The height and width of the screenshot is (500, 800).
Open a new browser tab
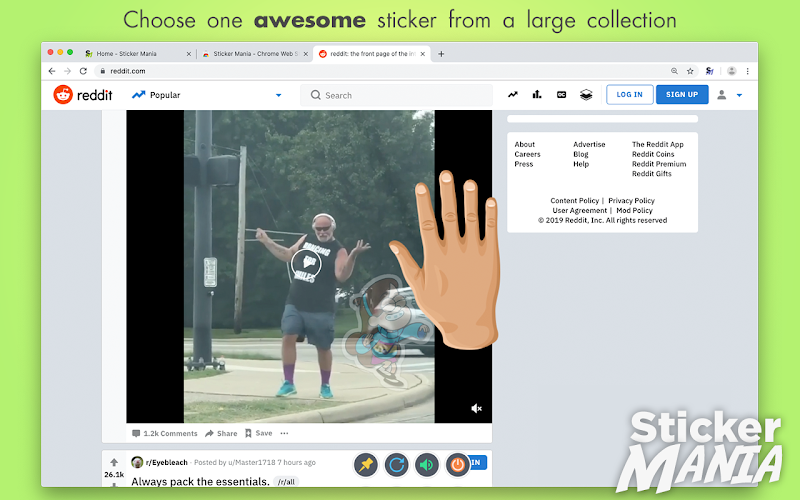click(x=441, y=54)
